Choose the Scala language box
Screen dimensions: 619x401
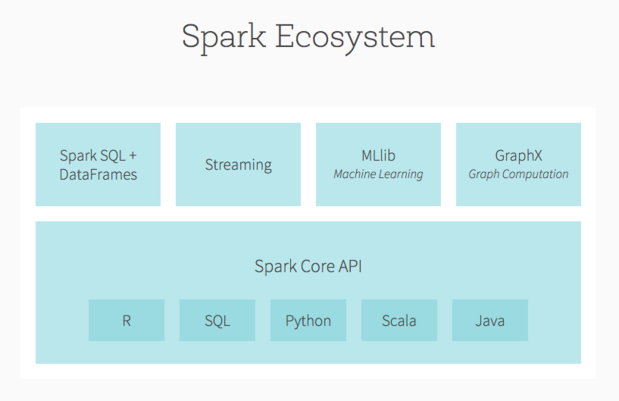tap(399, 320)
